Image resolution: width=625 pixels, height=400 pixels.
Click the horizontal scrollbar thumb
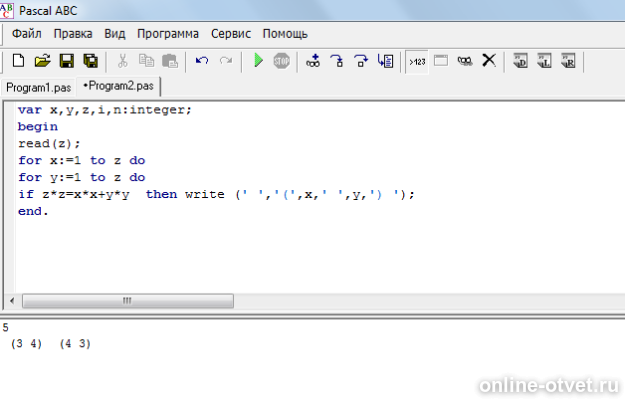click(x=128, y=301)
